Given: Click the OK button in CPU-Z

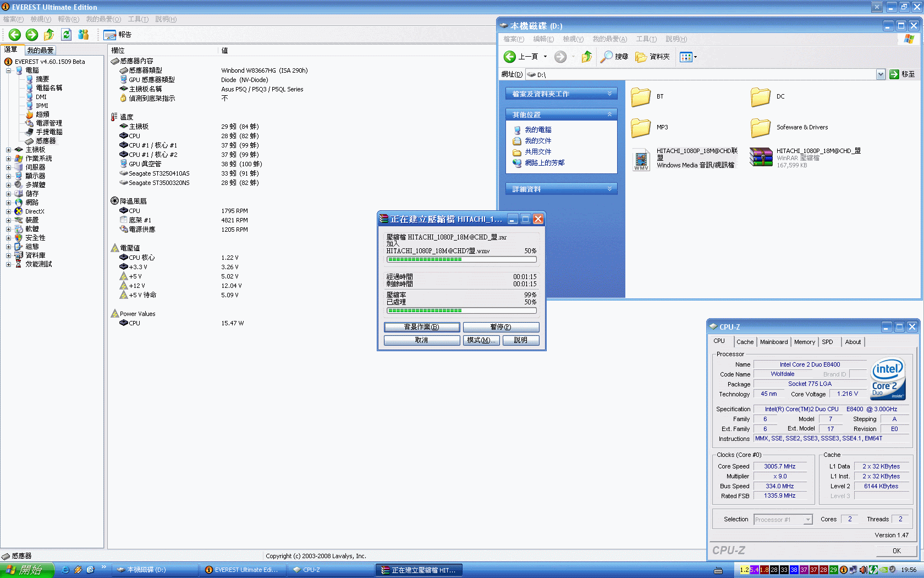Looking at the screenshot, I should [x=897, y=550].
